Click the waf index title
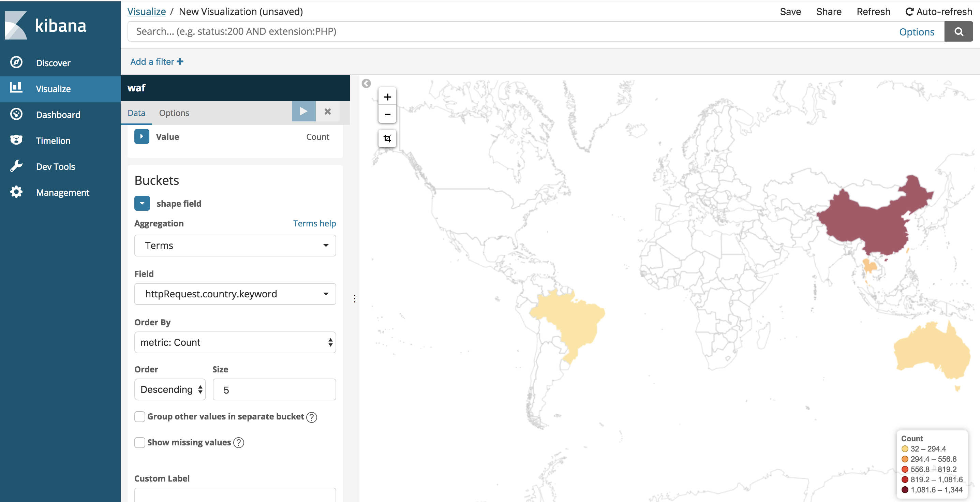Viewport: 980px width, 502px height. [x=136, y=88]
